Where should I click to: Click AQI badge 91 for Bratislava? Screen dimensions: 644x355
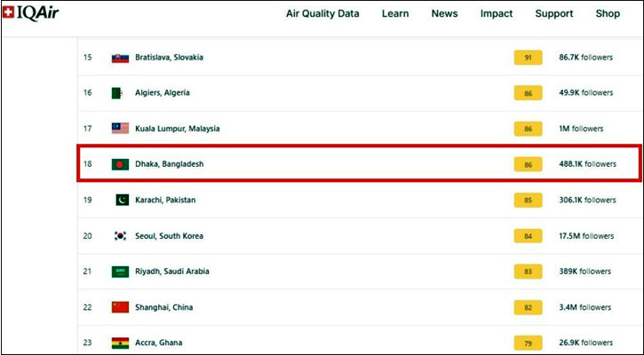[529, 58]
